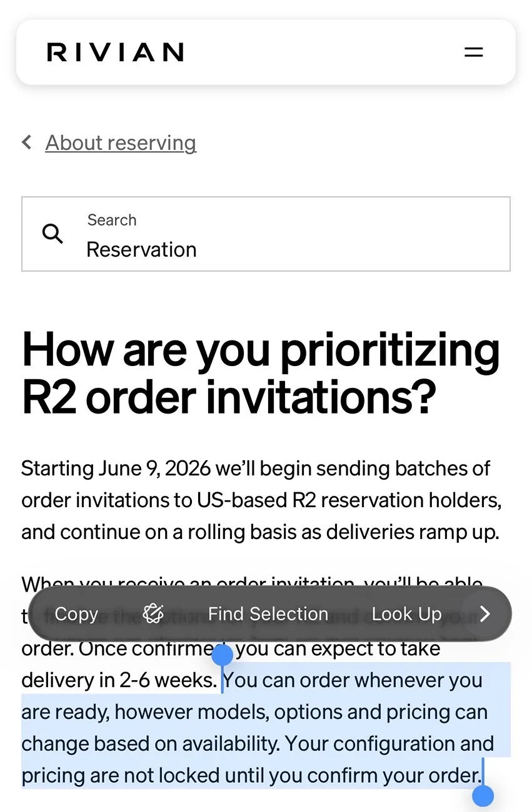
Task: Show more options with the right chevron
Action: 485,614
